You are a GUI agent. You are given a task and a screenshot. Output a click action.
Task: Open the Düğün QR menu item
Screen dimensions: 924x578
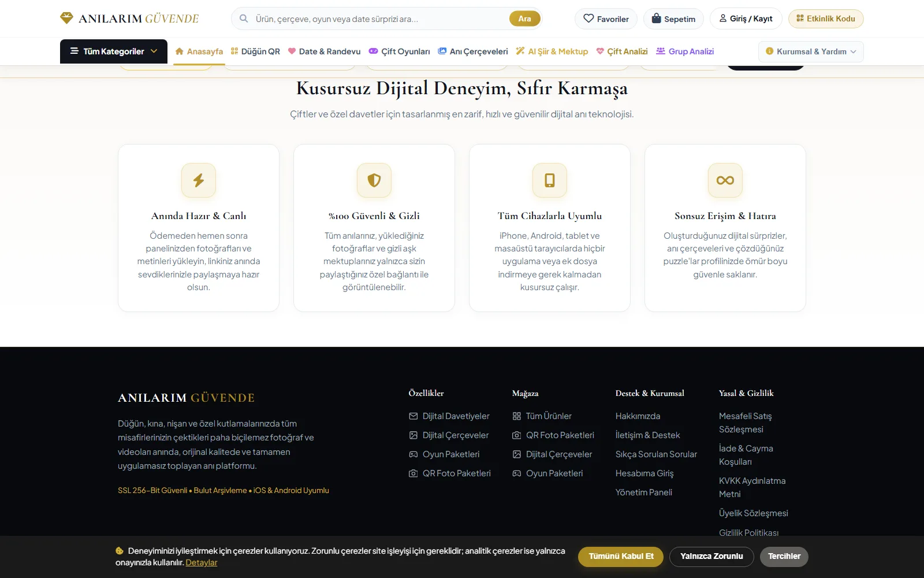pos(255,51)
